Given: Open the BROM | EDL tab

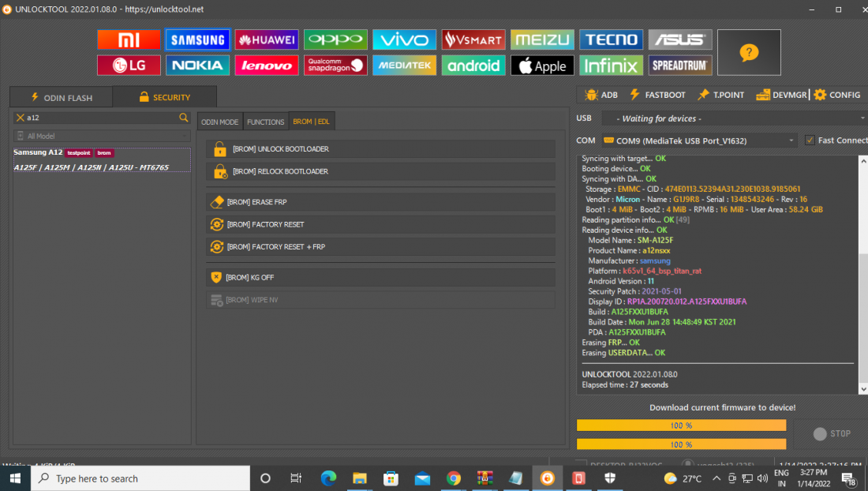Looking at the screenshot, I should click(x=311, y=122).
